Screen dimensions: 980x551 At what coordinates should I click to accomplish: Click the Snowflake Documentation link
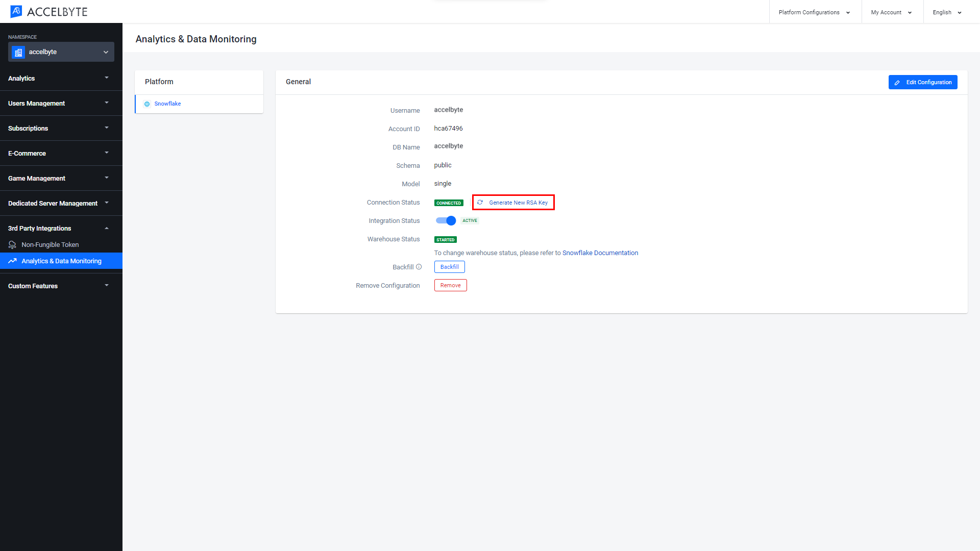pyautogui.click(x=600, y=253)
